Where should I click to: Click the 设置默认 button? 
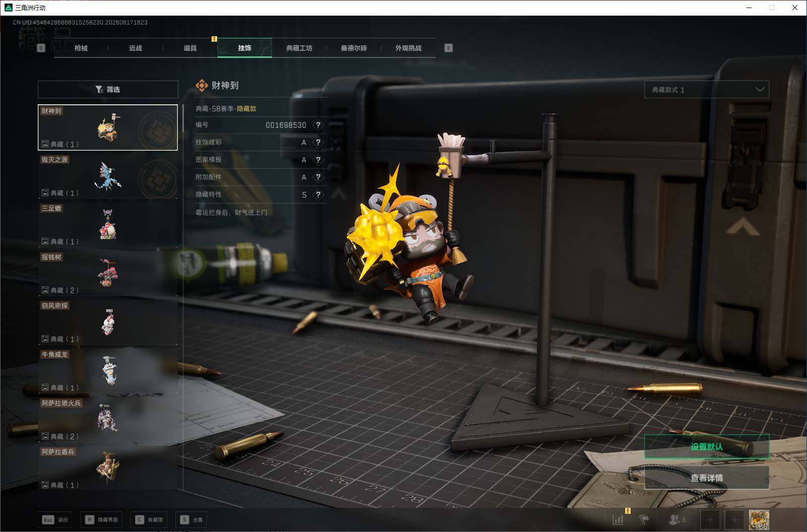coord(707,447)
